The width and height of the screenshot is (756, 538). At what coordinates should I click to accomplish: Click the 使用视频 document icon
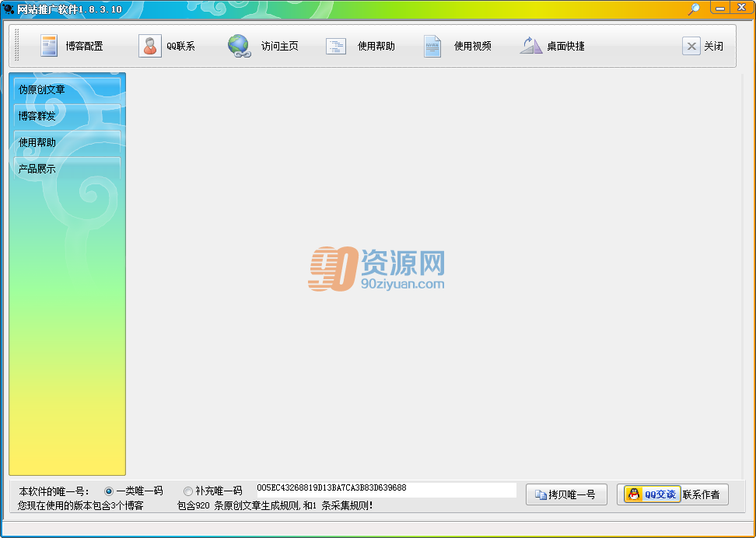click(x=432, y=47)
